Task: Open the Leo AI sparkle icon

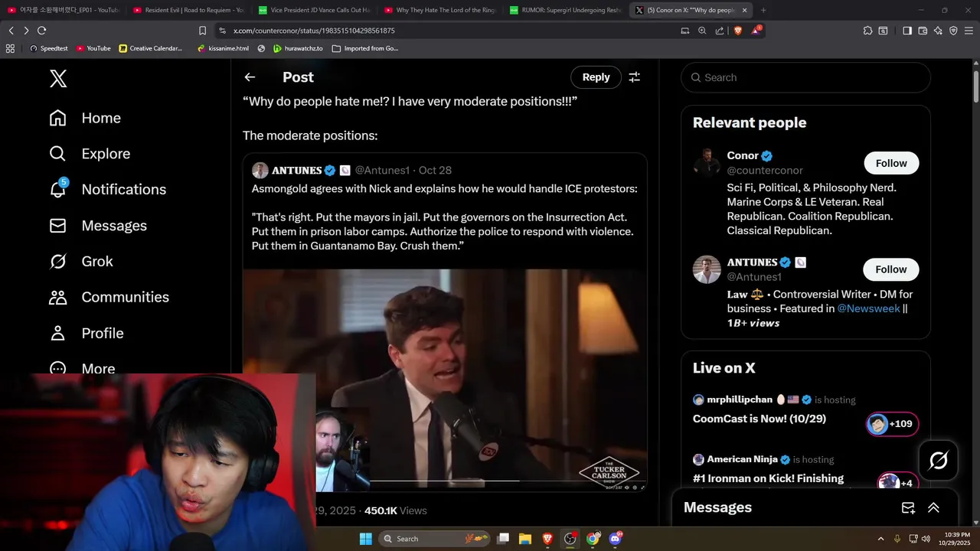Action: tap(938, 31)
